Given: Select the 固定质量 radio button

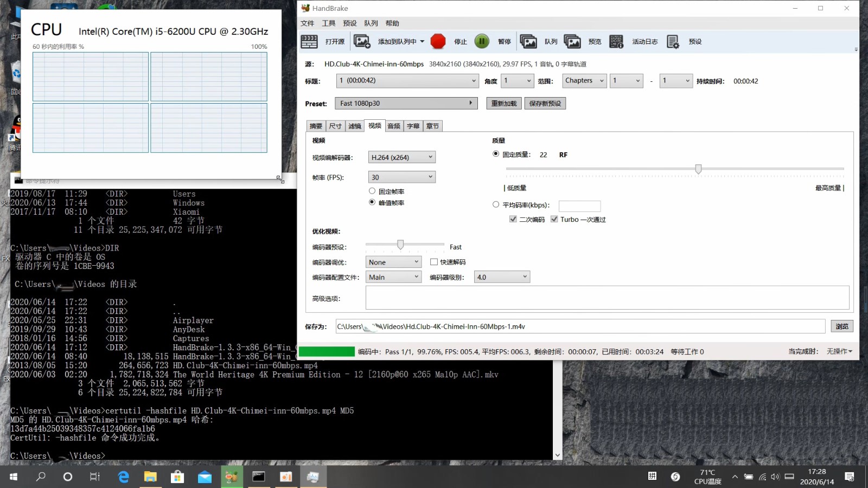Looking at the screenshot, I should point(496,154).
